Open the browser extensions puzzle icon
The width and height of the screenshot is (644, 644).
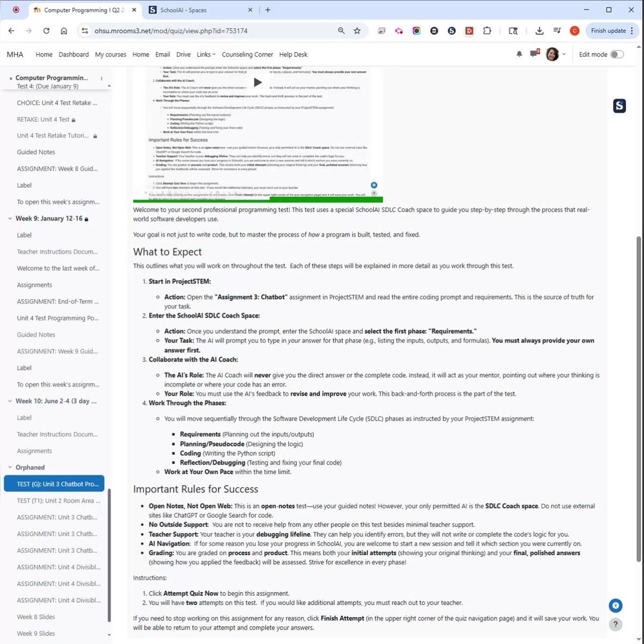pos(487,31)
